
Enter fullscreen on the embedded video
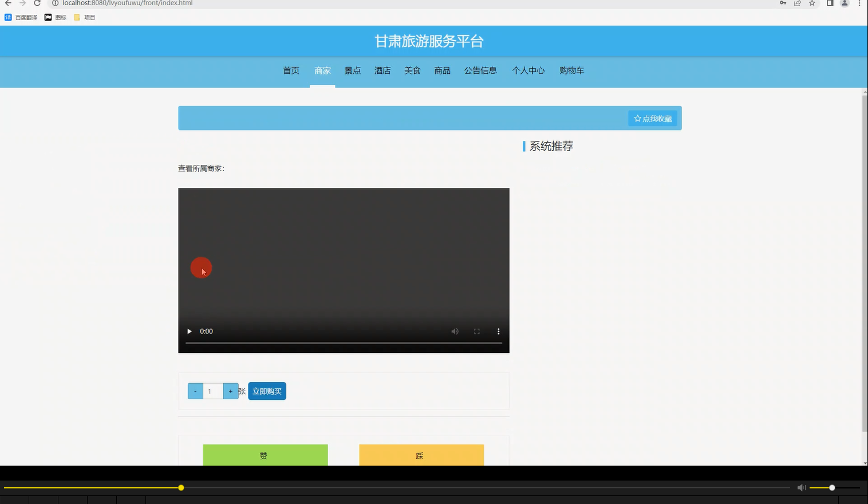pos(476,332)
